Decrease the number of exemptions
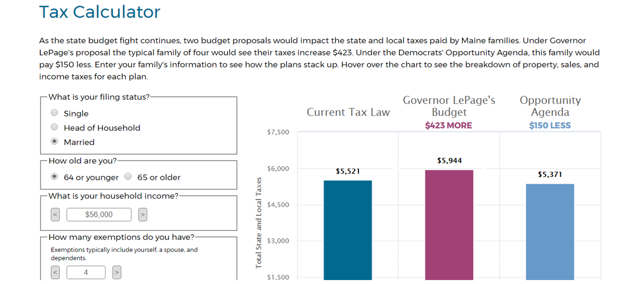This screenshot has width=644, height=284. pos(55,273)
